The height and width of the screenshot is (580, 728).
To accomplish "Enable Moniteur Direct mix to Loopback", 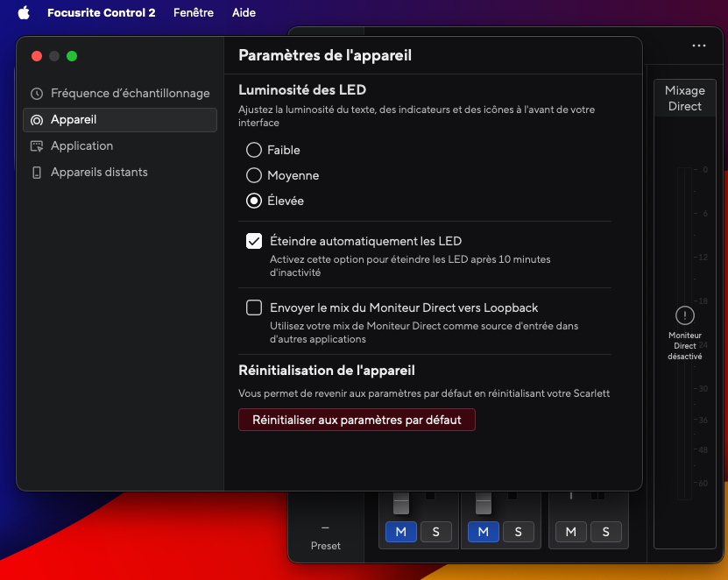I will pyautogui.click(x=254, y=308).
